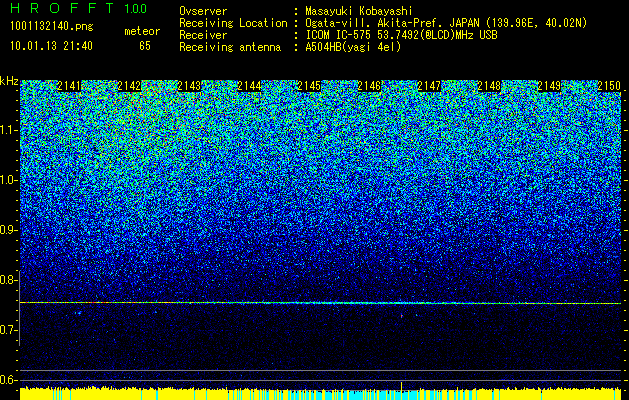Click the red meteor echo dot below carrier line
Image resolution: width=629 pixels, height=400 pixels.
tap(402, 316)
